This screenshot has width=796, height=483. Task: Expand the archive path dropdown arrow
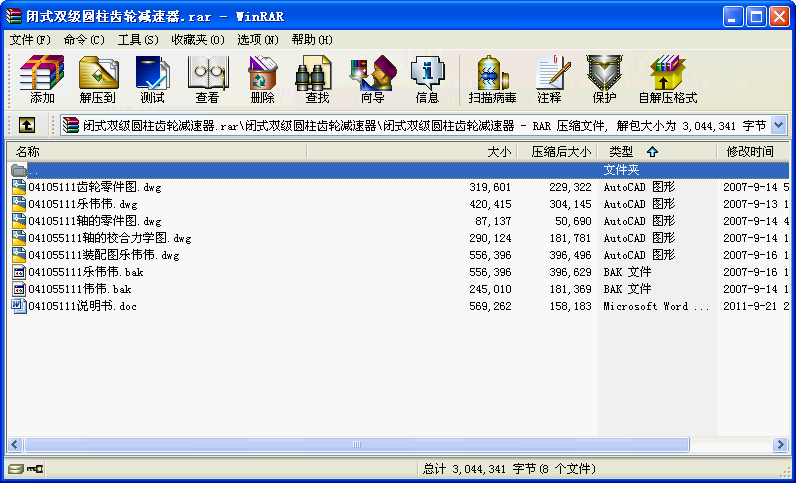[x=778, y=125]
